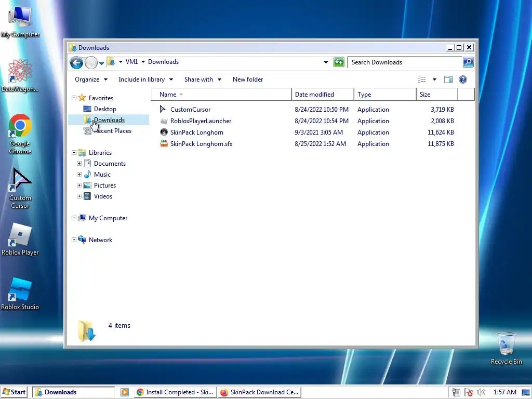Sort by the Name column header
532x399 pixels.
click(x=221, y=95)
